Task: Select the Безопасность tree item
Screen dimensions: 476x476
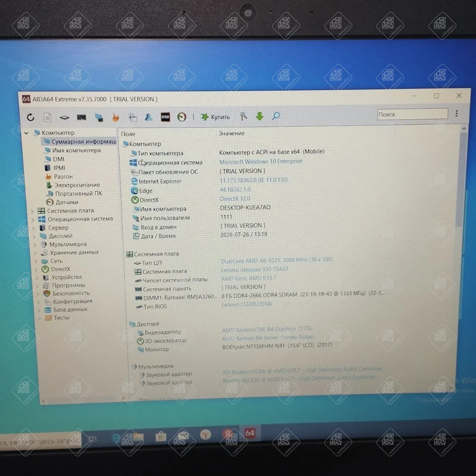Action: (x=66, y=293)
